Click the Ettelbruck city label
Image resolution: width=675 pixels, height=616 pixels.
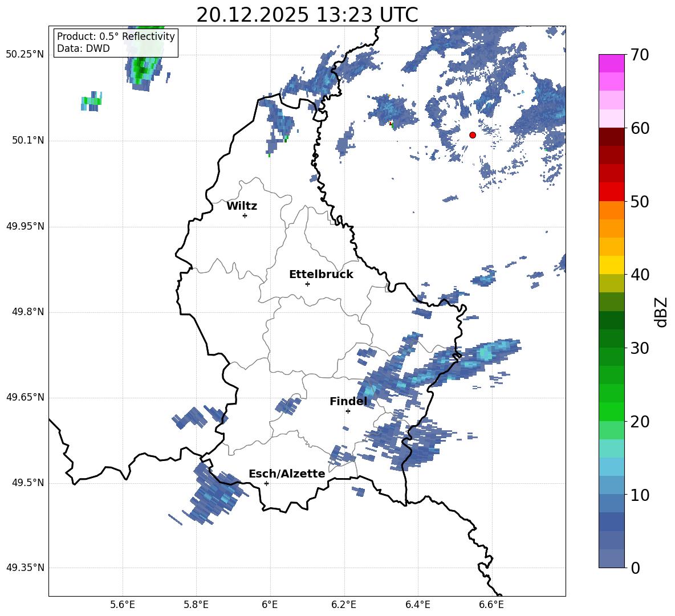[321, 275]
